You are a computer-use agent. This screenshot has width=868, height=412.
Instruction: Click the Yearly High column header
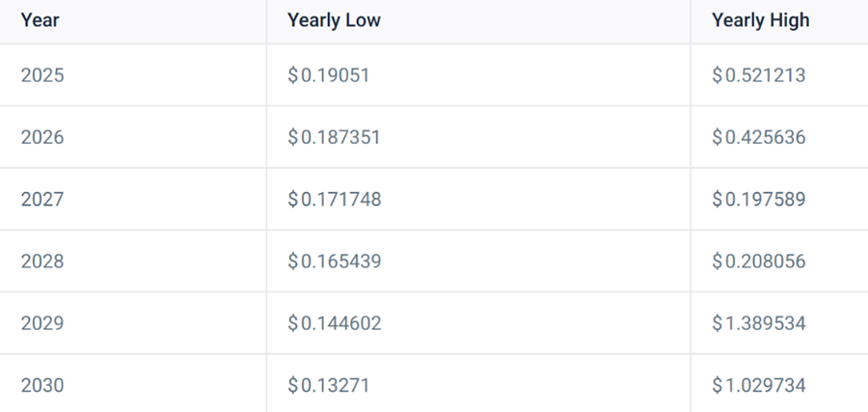761,20
